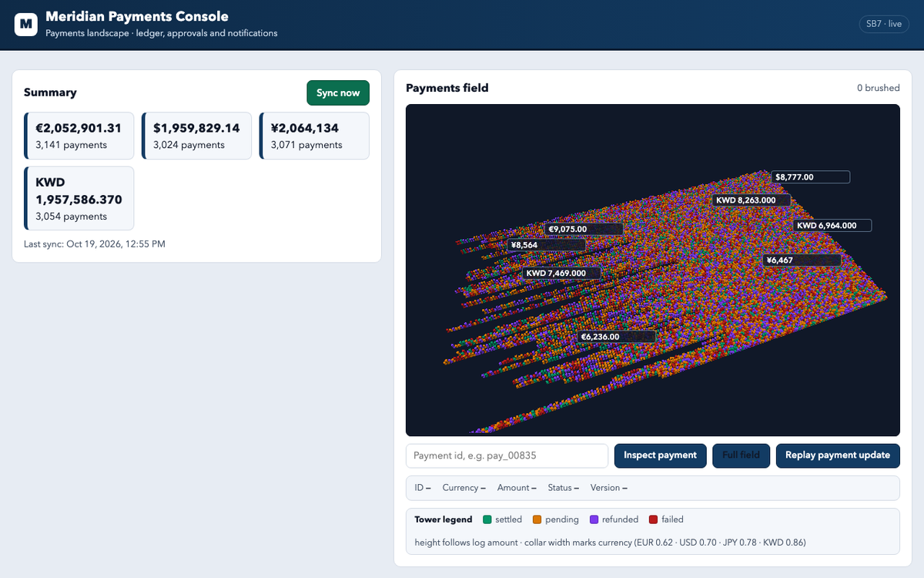Click the Amount – detail field
The image size is (924, 578).
[517, 488]
